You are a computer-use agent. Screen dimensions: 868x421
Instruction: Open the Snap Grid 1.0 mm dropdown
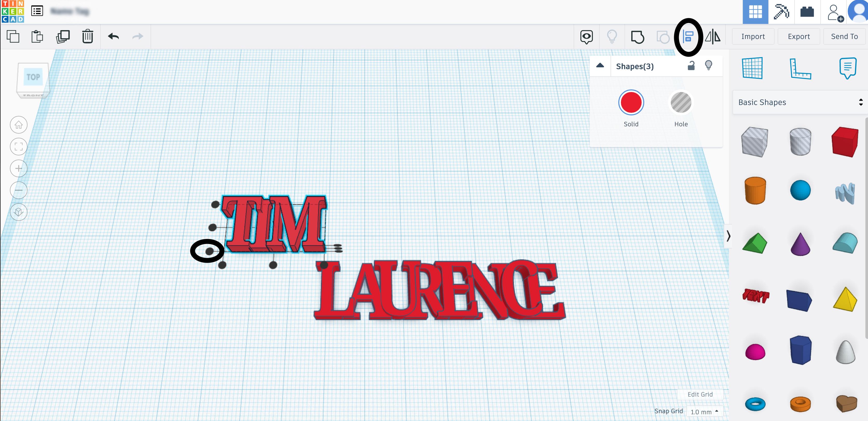(704, 412)
